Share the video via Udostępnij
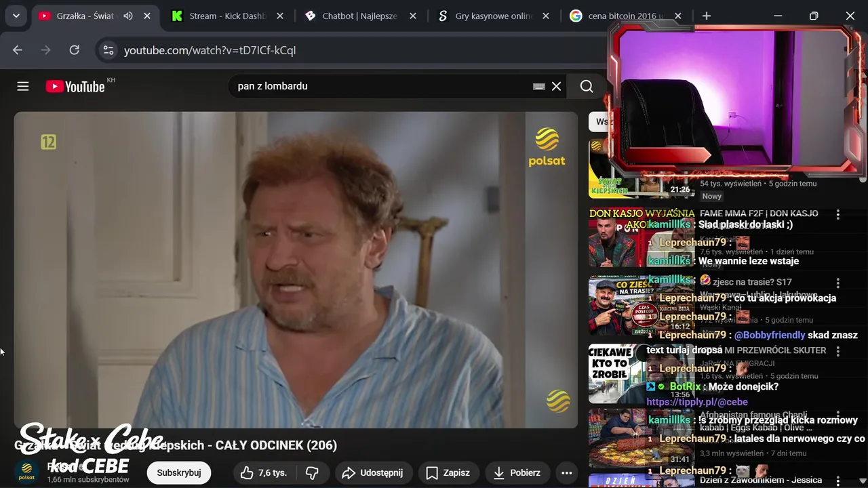The width and height of the screenshot is (868, 488). (x=372, y=472)
